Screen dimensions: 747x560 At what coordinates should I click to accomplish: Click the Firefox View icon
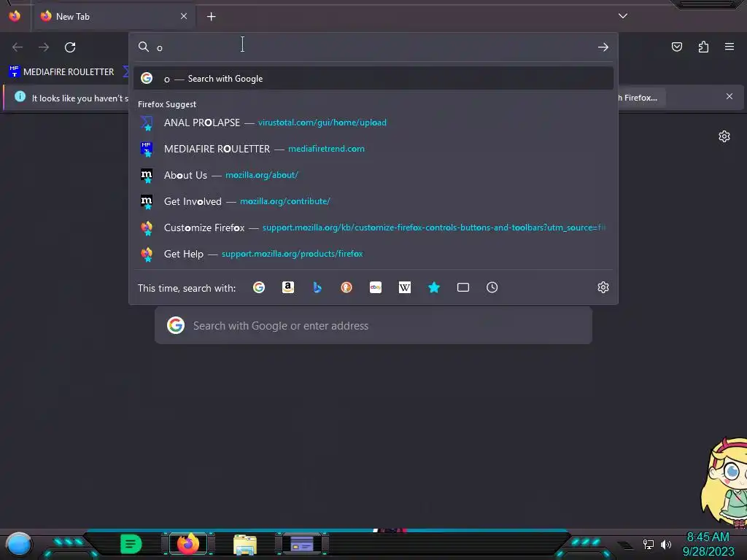click(x=15, y=16)
